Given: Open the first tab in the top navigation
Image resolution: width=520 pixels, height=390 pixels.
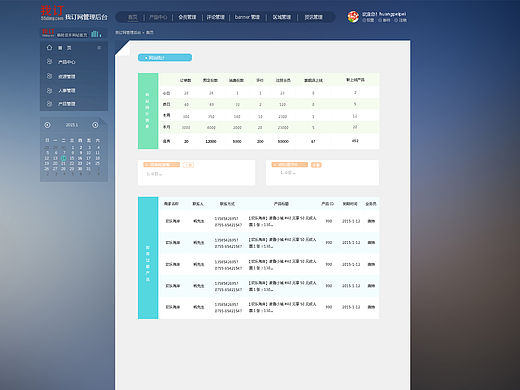Looking at the screenshot, I should [133, 17].
